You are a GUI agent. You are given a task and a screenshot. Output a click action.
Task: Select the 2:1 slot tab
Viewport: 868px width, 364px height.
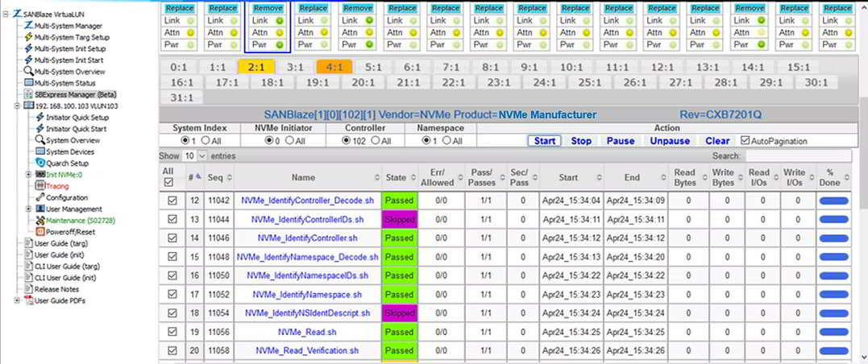tap(256, 68)
